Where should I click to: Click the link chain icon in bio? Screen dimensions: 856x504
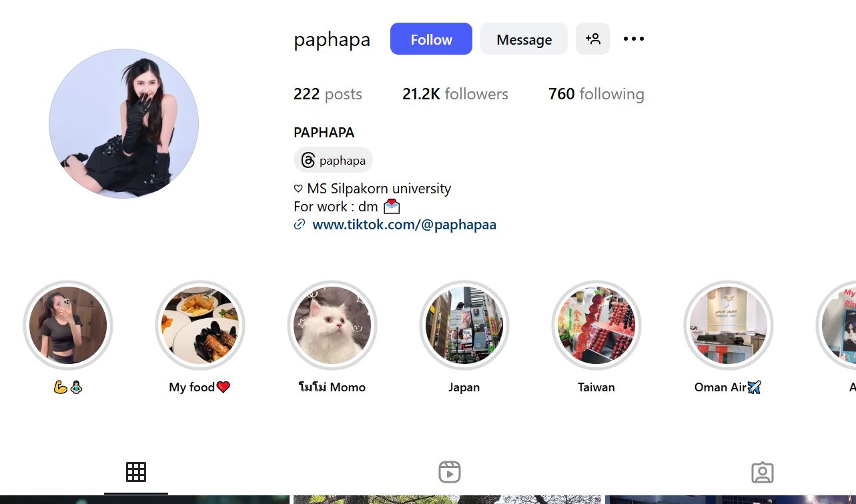pos(300,225)
